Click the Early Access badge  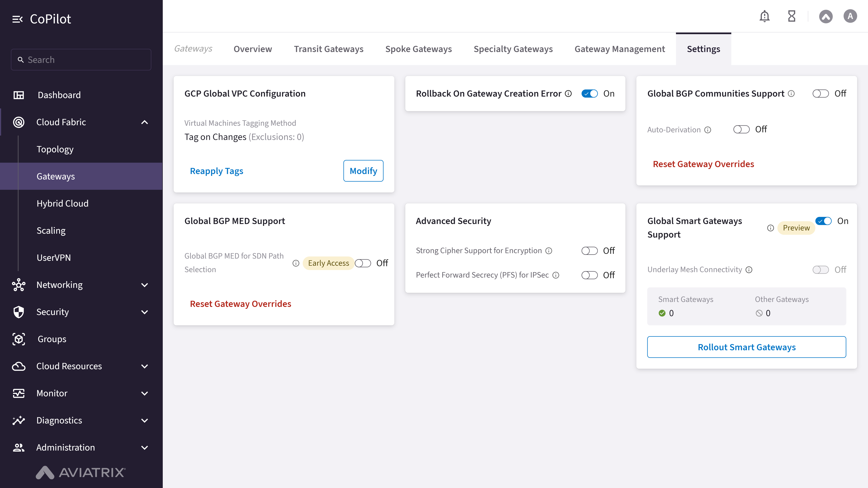329,263
